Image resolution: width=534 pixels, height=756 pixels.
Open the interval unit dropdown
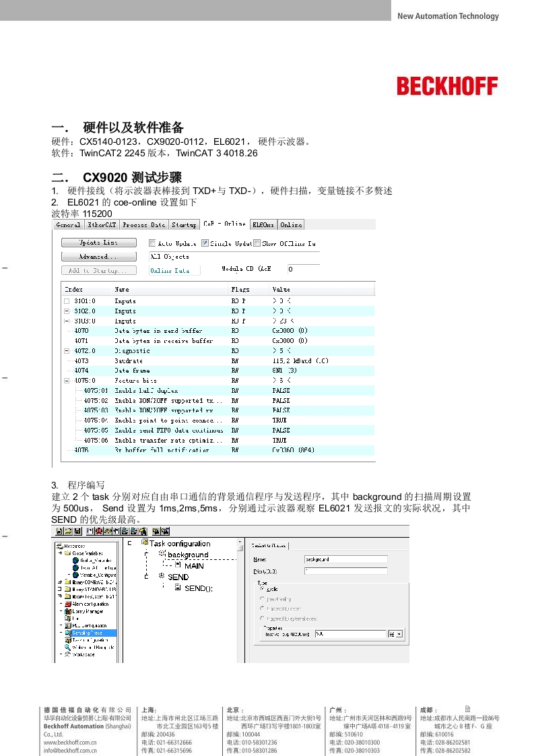click(400, 634)
